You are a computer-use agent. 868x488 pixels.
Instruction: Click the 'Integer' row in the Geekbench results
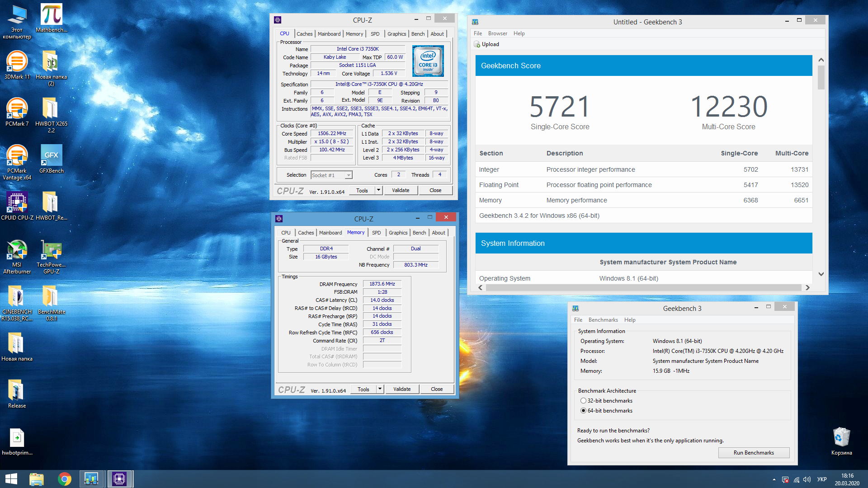tap(644, 169)
